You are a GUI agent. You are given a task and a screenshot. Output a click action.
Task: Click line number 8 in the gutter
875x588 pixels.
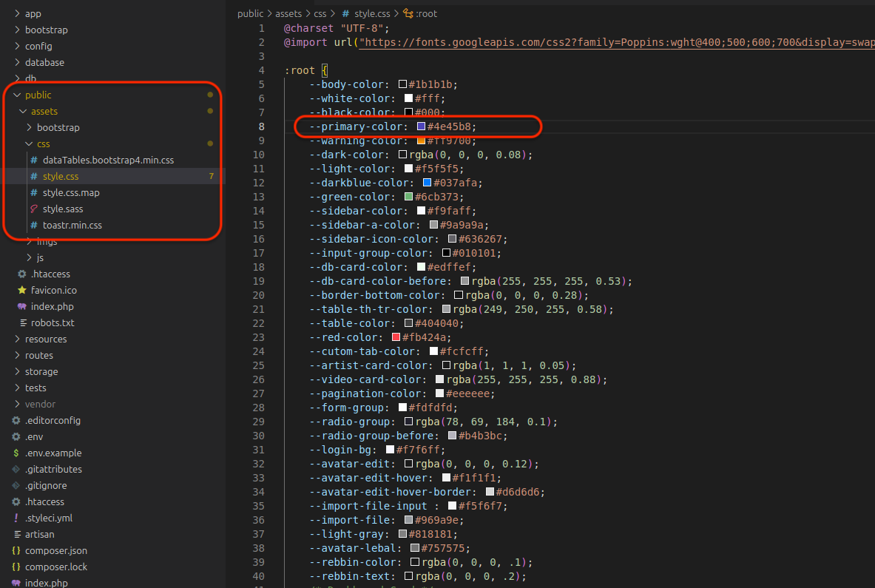(259, 126)
